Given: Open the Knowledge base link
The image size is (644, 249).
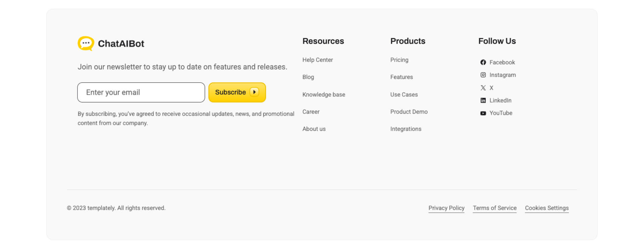Looking at the screenshot, I should pyautogui.click(x=324, y=94).
